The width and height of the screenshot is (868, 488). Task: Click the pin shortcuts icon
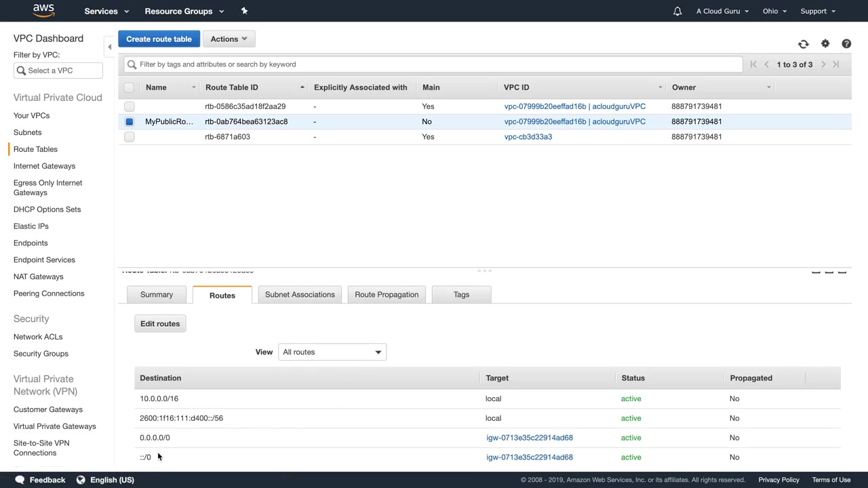(244, 12)
